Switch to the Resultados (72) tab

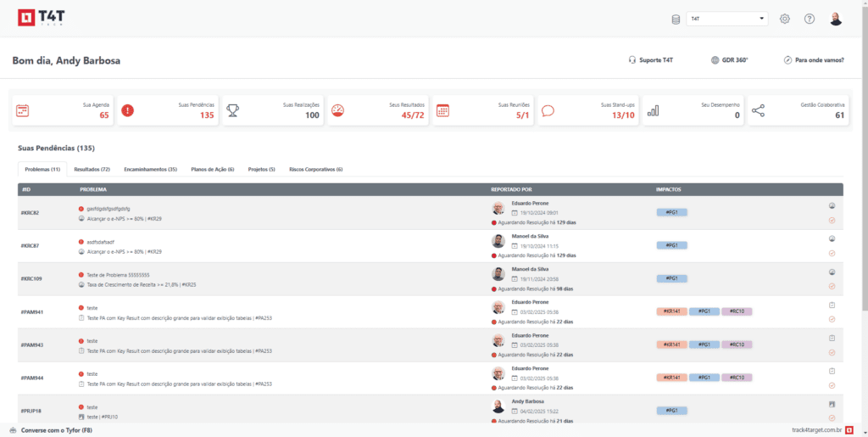tap(92, 169)
